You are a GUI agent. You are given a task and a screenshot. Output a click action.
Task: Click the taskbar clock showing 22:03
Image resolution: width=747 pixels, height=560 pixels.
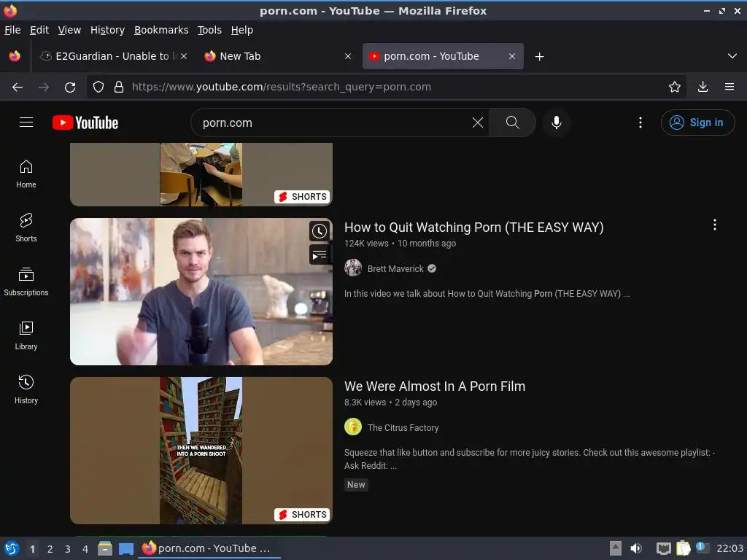point(729,548)
